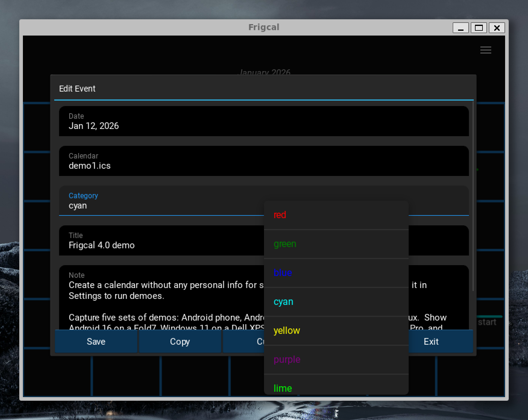Viewport: 528px width, 420px height.
Task: Select the lime category option
Action: pos(336,385)
